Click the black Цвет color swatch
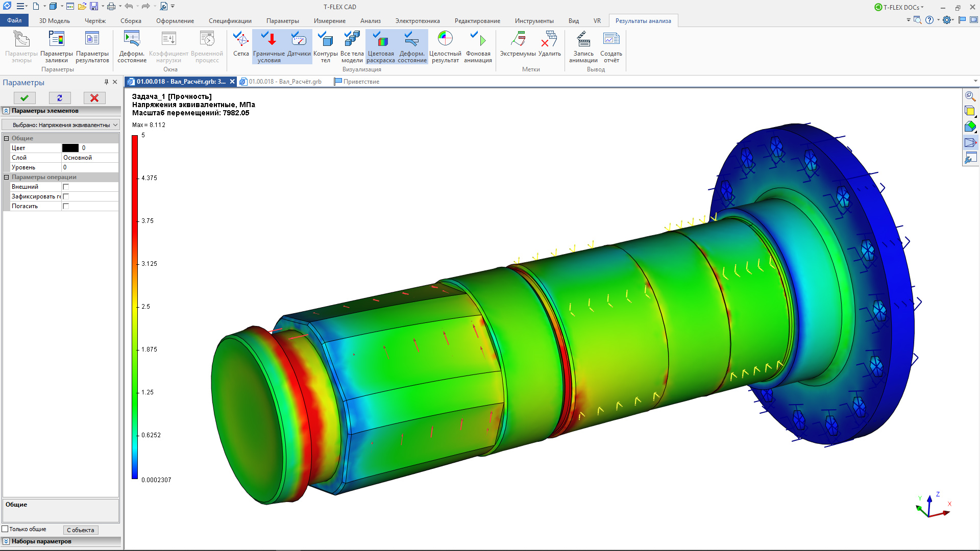 pos(70,148)
